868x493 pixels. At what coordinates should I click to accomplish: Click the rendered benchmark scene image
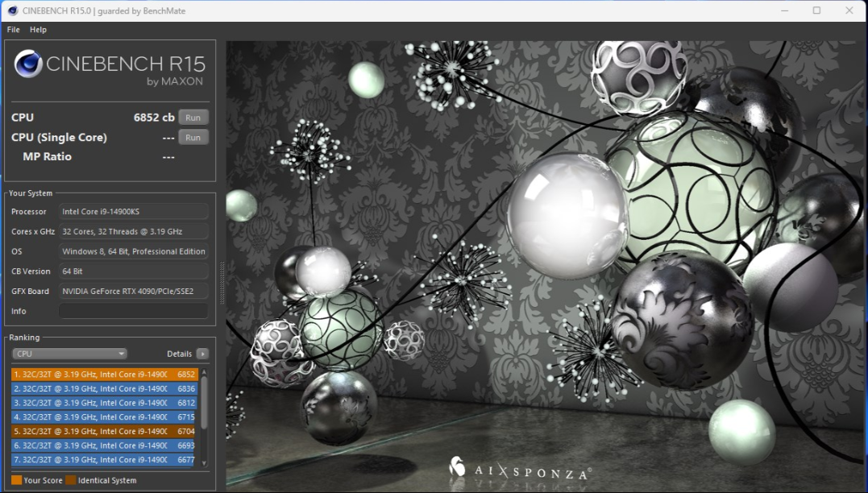point(546,266)
